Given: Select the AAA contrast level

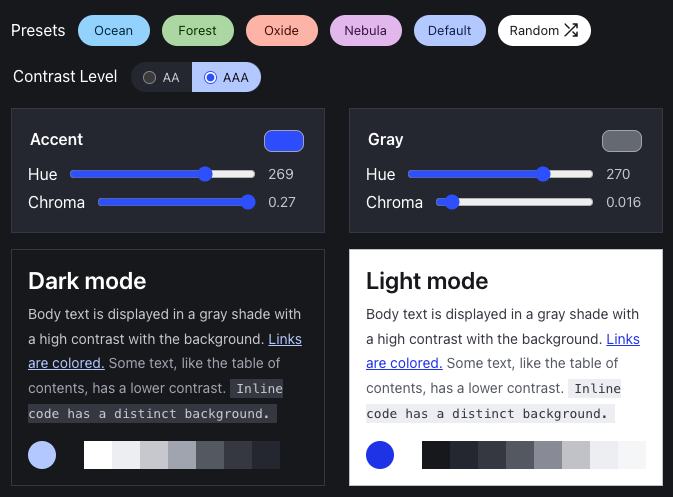Looking at the screenshot, I should tap(226, 77).
